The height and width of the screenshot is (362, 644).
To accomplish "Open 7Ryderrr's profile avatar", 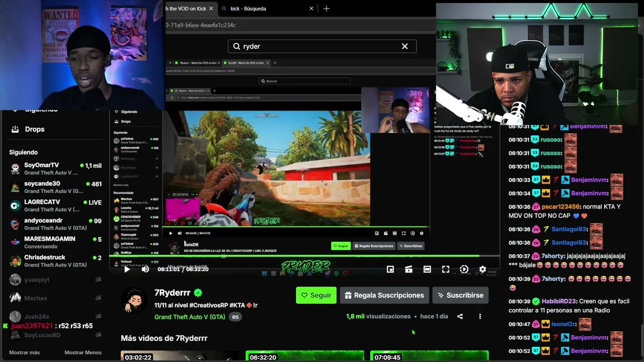I will point(133,301).
